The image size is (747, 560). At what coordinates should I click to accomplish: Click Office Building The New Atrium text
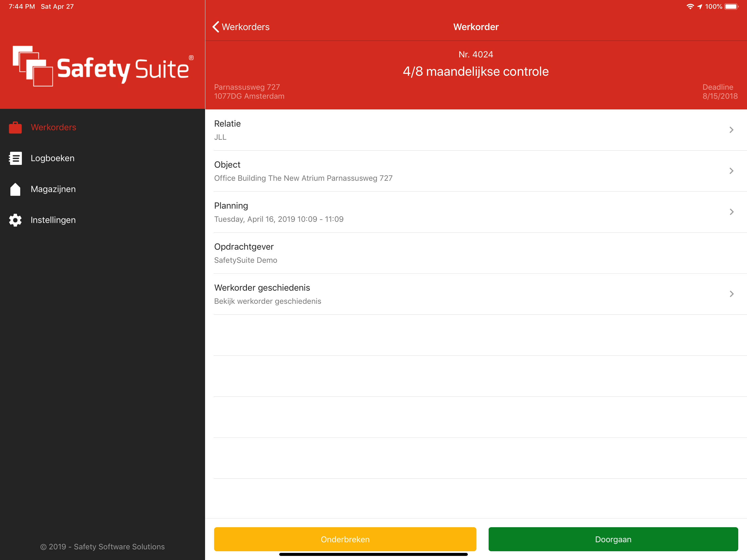click(303, 178)
